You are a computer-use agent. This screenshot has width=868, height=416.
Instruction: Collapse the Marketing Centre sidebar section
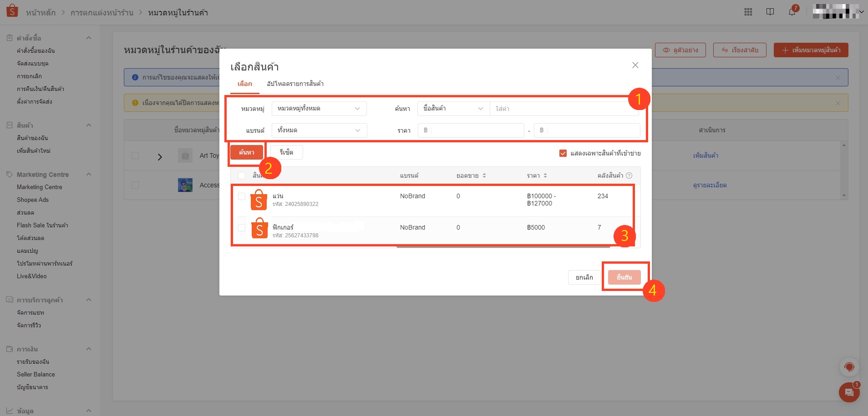(89, 174)
